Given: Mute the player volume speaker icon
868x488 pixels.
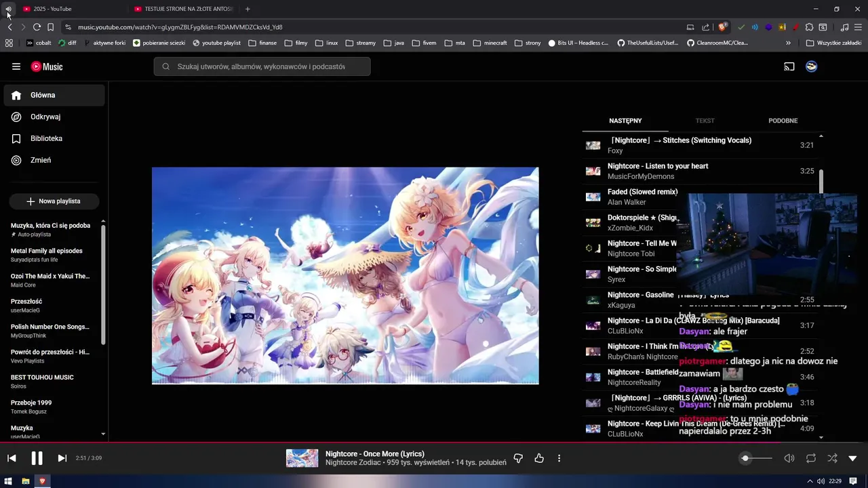Looking at the screenshot, I should coord(789,458).
